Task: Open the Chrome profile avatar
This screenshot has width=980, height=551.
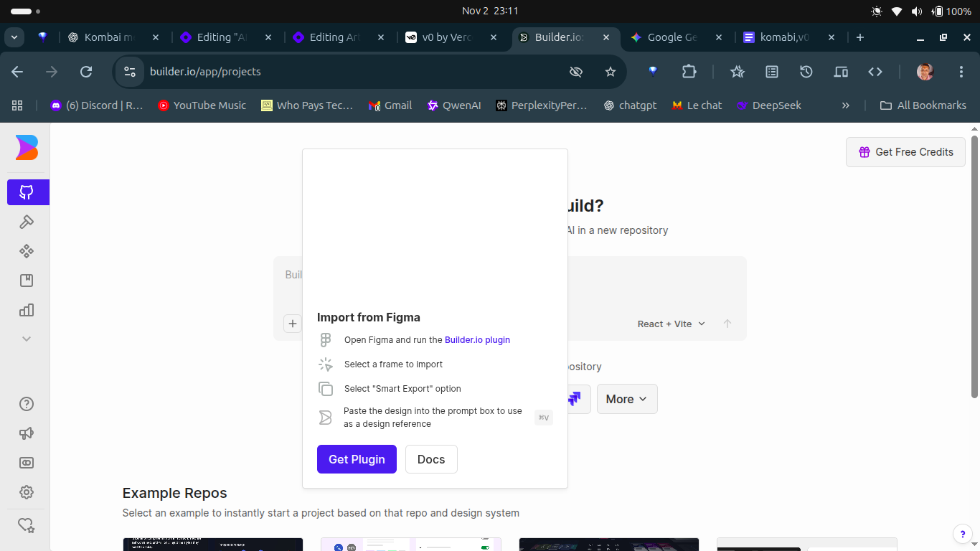Action: [925, 72]
